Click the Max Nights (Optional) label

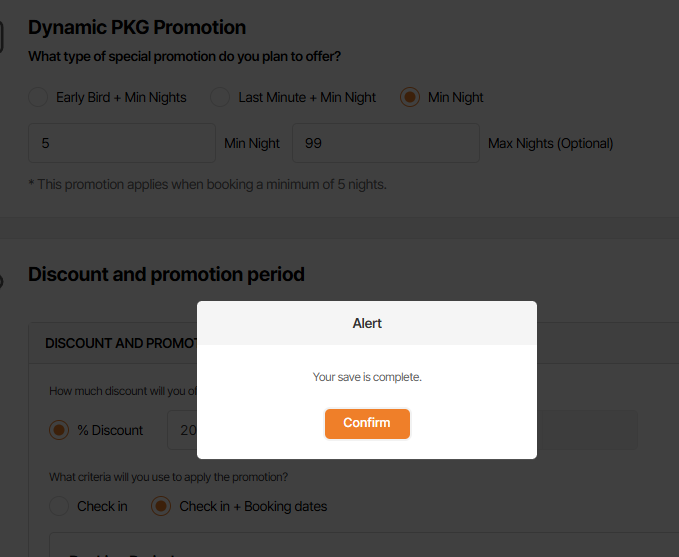coord(551,143)
